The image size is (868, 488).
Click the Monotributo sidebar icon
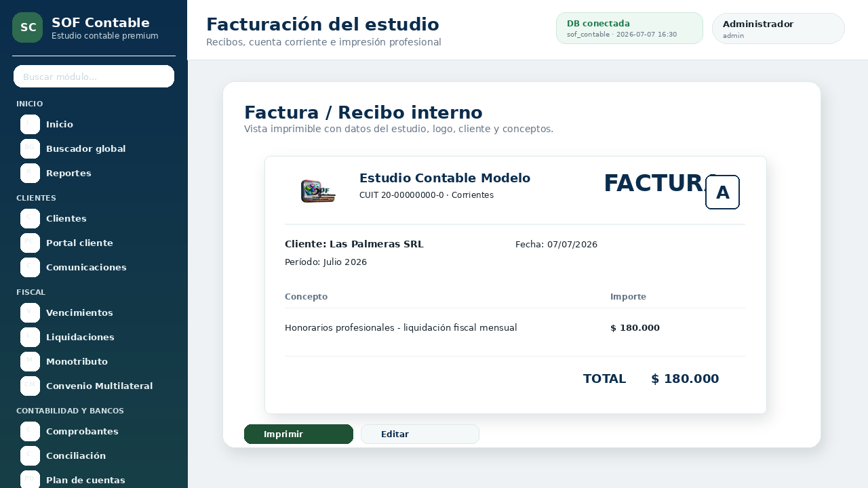point(30,362)
